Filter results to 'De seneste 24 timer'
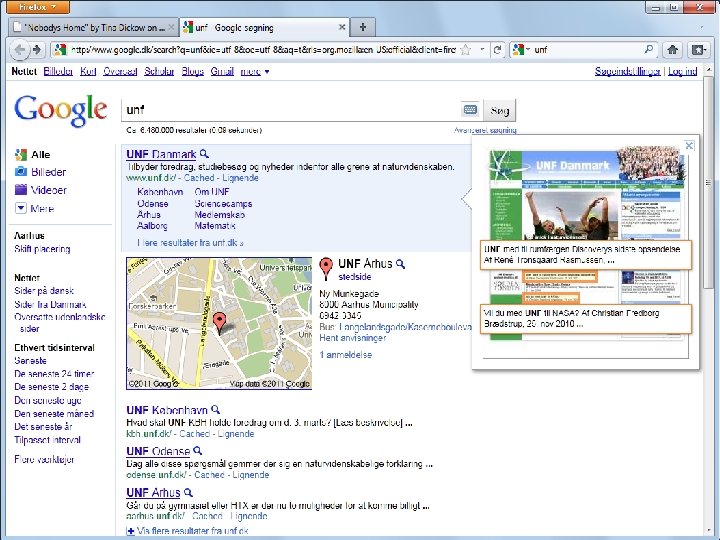 54,374
